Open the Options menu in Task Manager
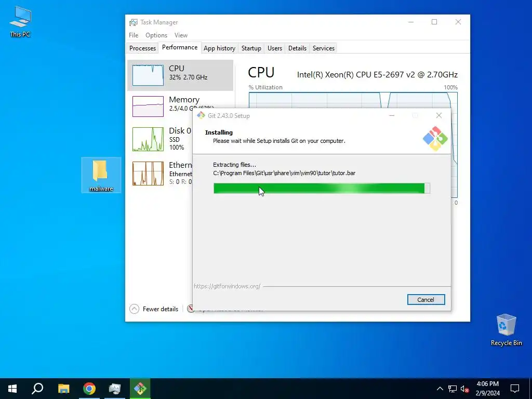Image resolution: width=532 pixels, height=399 pixels. coord(156,35)
